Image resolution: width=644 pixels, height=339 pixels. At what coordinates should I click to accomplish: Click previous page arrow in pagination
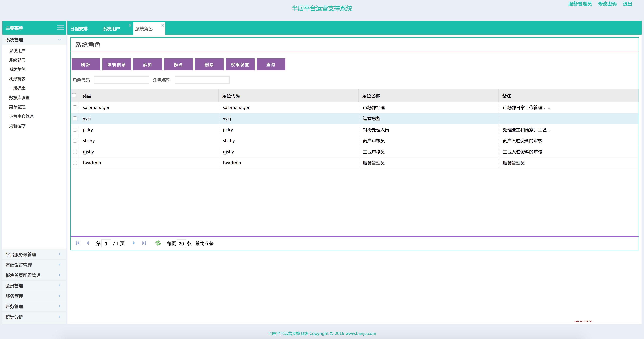pos(88,243)
